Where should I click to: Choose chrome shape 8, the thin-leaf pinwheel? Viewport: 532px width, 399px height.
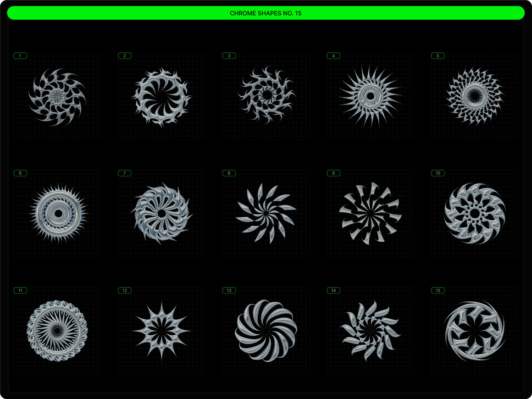pos(266,214)
